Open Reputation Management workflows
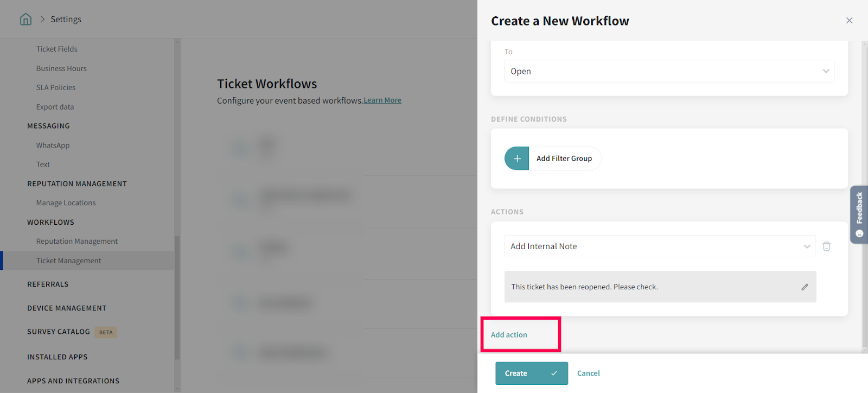Image resolution: width=868 pixels, height=393 pixels. (x=77, y=242)
